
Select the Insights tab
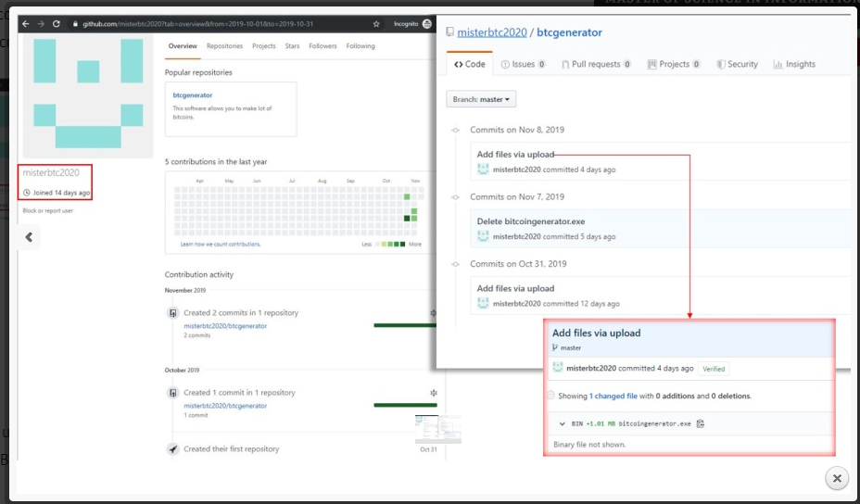(x=793, y=64)
